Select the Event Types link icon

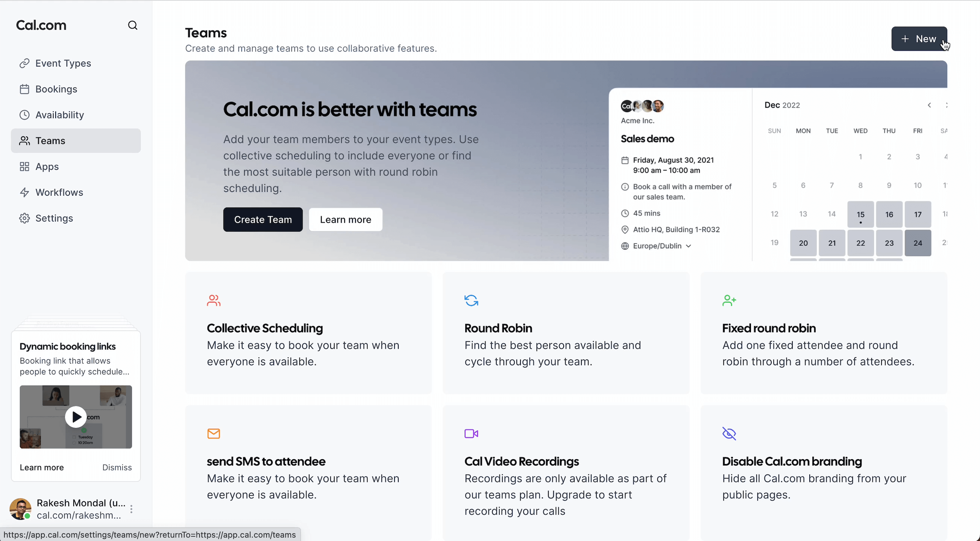24,63
